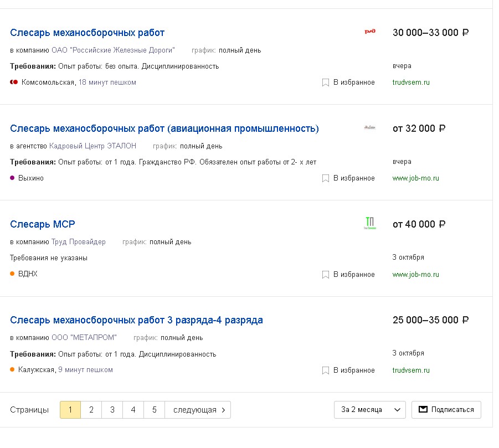Viewport: 499px width, 448px height.
Task: Click the Комсомольская metro station marker
Action: (14, 82)
